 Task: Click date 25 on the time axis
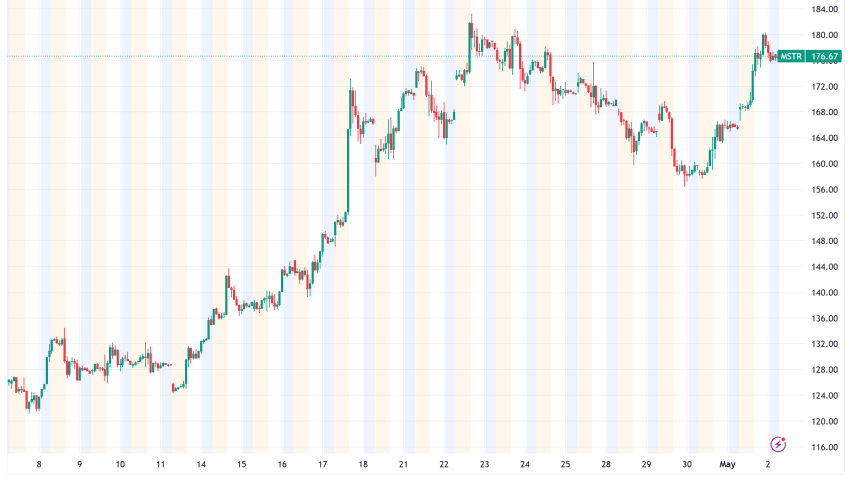565,464
